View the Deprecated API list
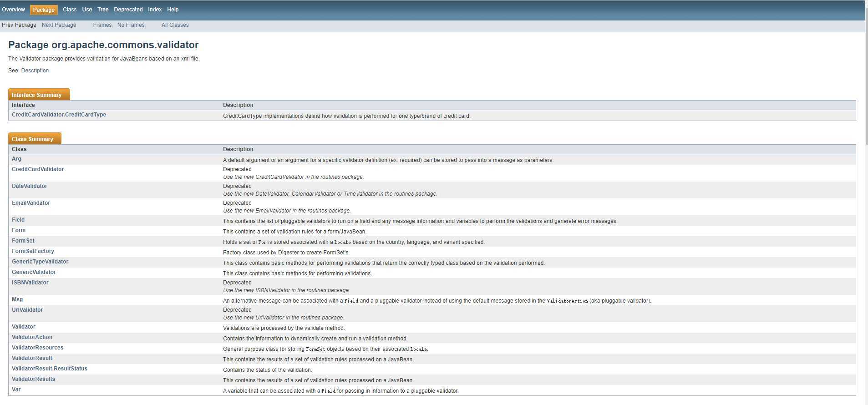 click(x=128, y=10)
